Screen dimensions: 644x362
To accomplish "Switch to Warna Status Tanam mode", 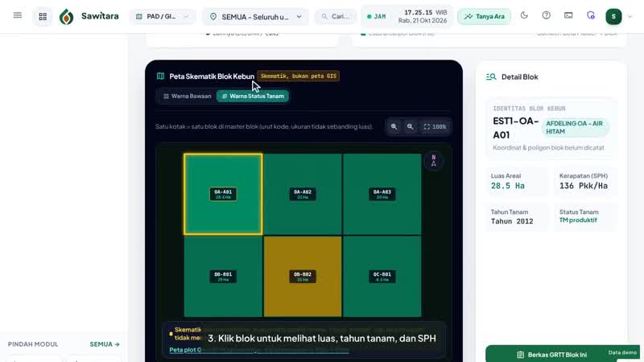I will pyautogui.click(x=253, y=96).
